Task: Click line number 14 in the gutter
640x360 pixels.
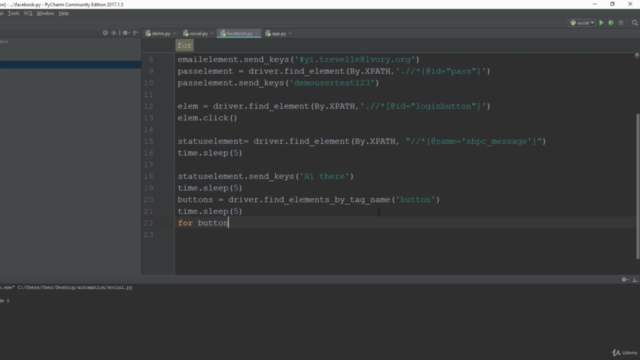Action: (148, 130)
